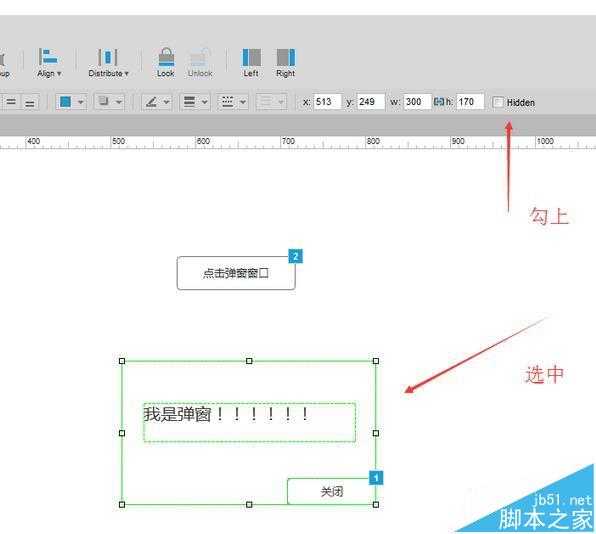Image resolution: width=596 pixels, height=534 pixels.
Task: Click the Lock padlock icon
Action: point(166,57)
